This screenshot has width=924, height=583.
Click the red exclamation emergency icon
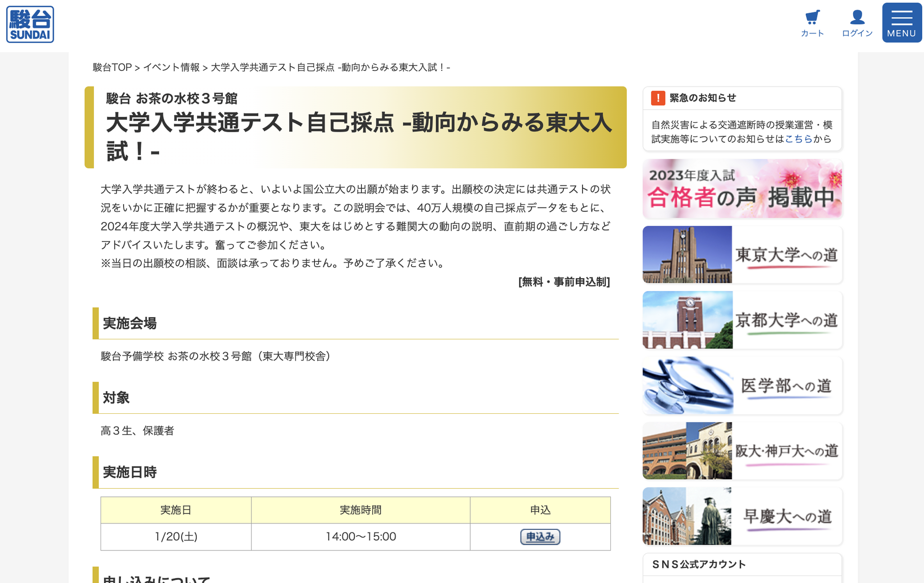pyautogui.click(x=658, y=98)
